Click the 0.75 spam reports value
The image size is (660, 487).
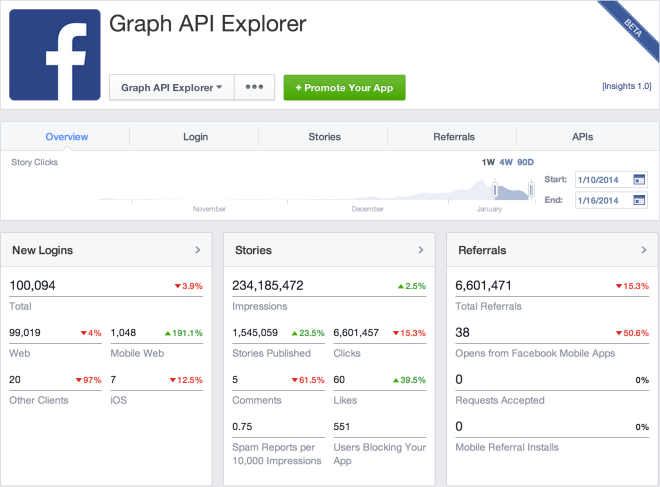point(242,426)
